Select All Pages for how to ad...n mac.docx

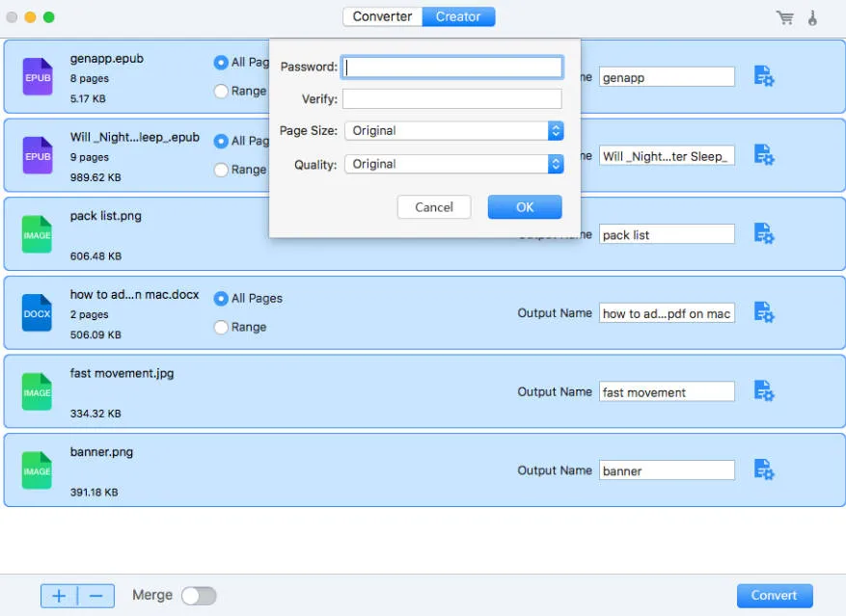[221, 298]
